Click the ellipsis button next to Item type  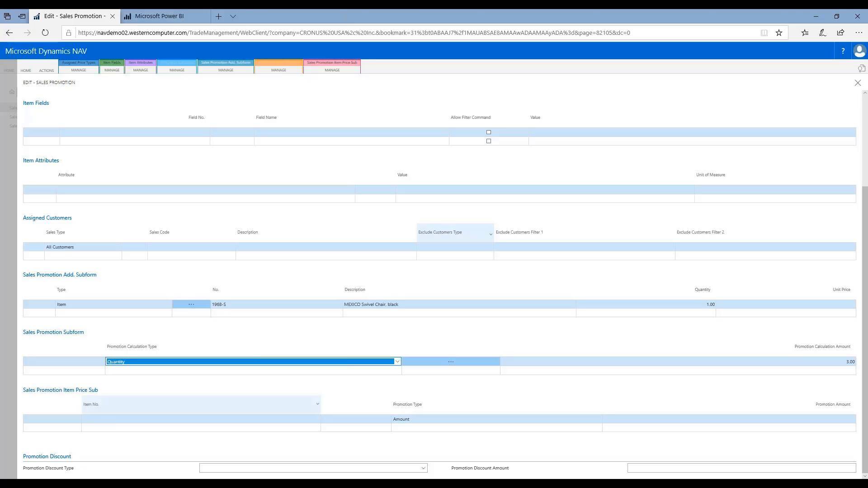click(x=191, y=305)
